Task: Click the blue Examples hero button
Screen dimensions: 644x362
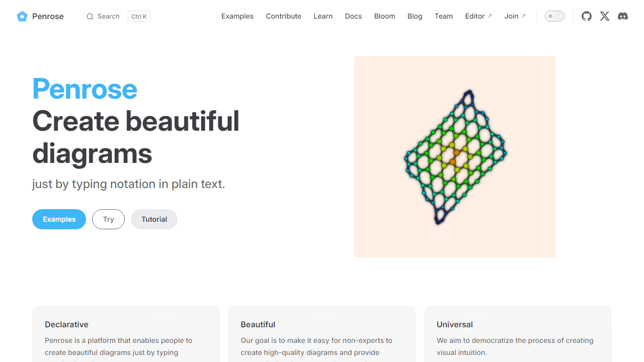Action: 59,219
